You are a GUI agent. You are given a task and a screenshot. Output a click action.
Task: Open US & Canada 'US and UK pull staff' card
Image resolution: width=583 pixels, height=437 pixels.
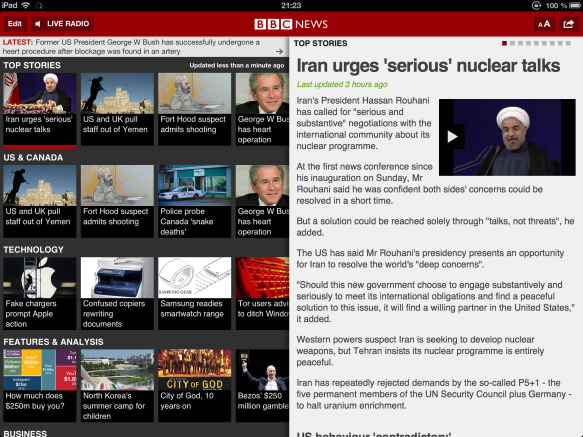click(40, 201)
